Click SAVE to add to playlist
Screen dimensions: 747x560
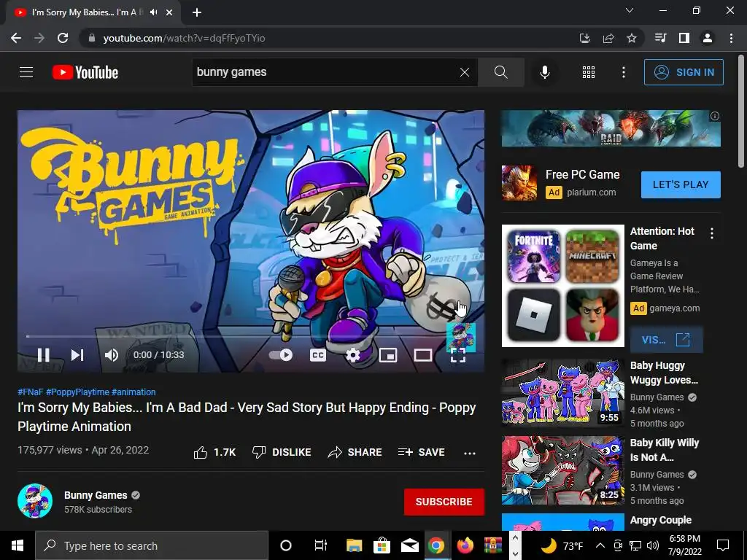click(x=422, y=452)
